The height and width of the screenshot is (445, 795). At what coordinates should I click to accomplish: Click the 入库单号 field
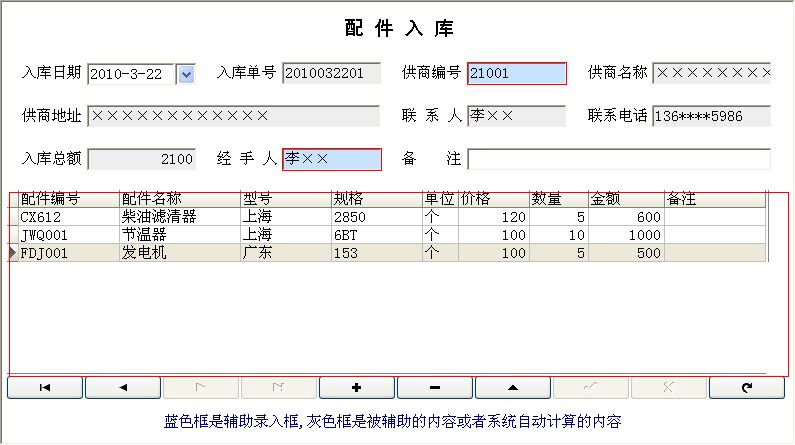pos(330,73)
